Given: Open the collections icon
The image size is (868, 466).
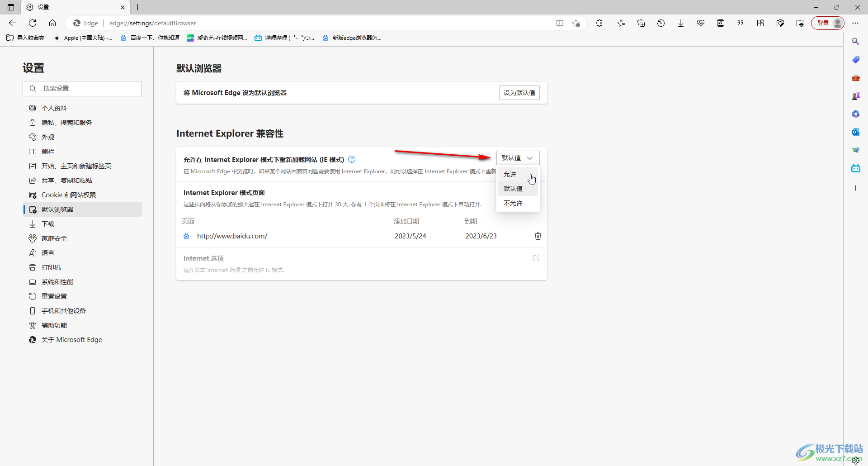Looking at the screenshot, I should tap(641, 23).
